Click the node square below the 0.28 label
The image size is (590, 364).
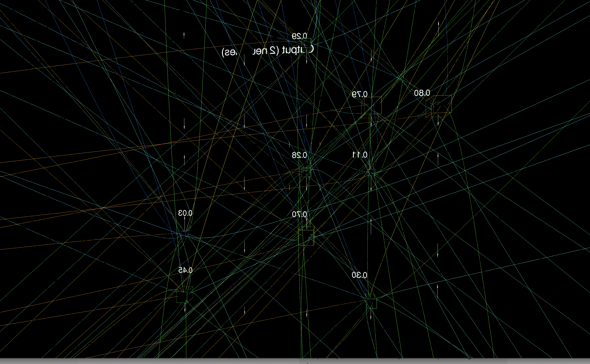coord(306,172)
